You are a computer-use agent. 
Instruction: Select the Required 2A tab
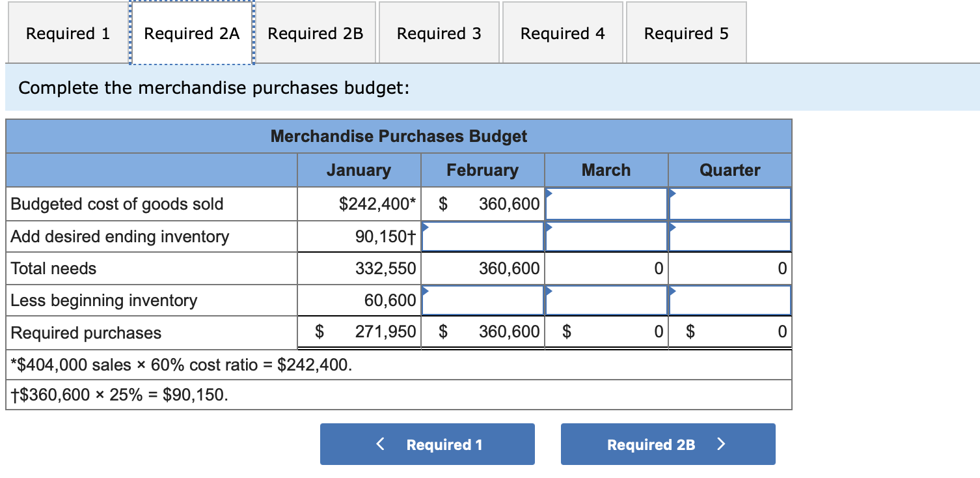(x=192, y=33)
